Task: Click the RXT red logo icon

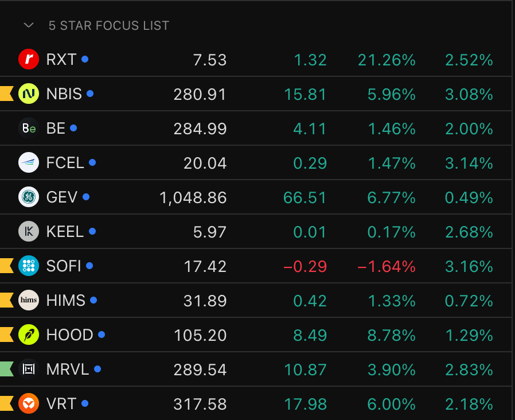Action: tap(29, 59)
